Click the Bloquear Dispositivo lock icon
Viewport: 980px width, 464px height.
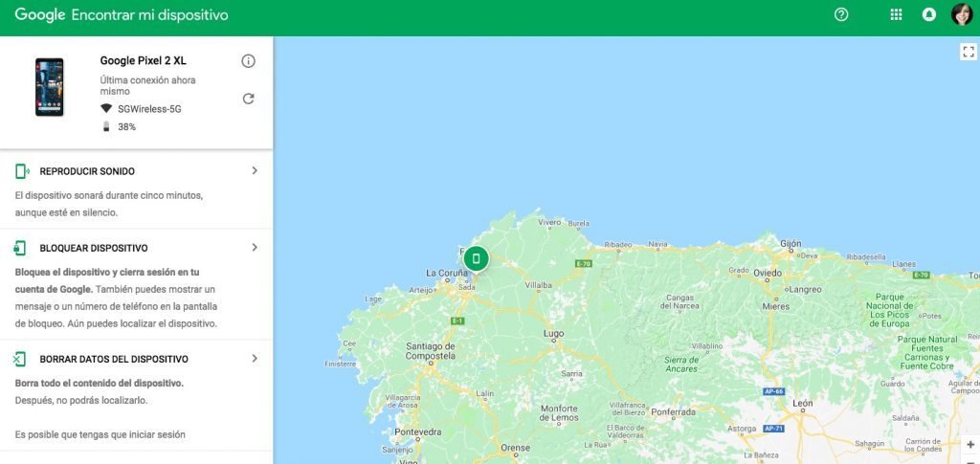(20, 248)
